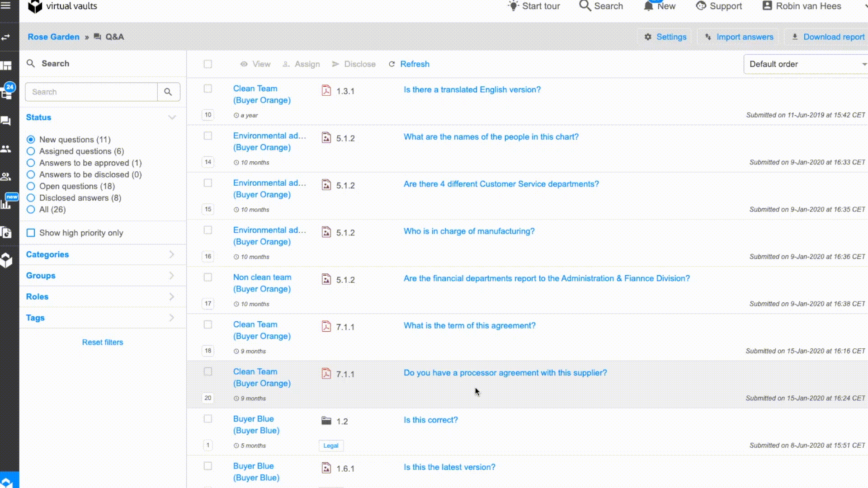
Task: Enable Show high priority only checkbox
Action: click(x=31, y=233)
